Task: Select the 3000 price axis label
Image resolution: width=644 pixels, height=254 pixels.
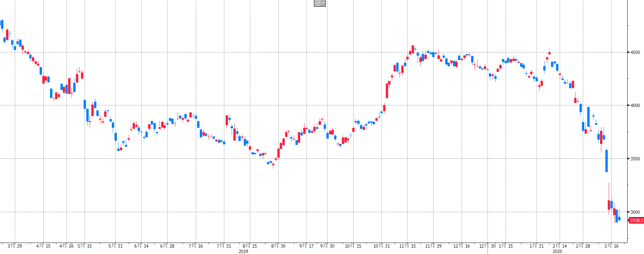Action: (x=635, y=212)
